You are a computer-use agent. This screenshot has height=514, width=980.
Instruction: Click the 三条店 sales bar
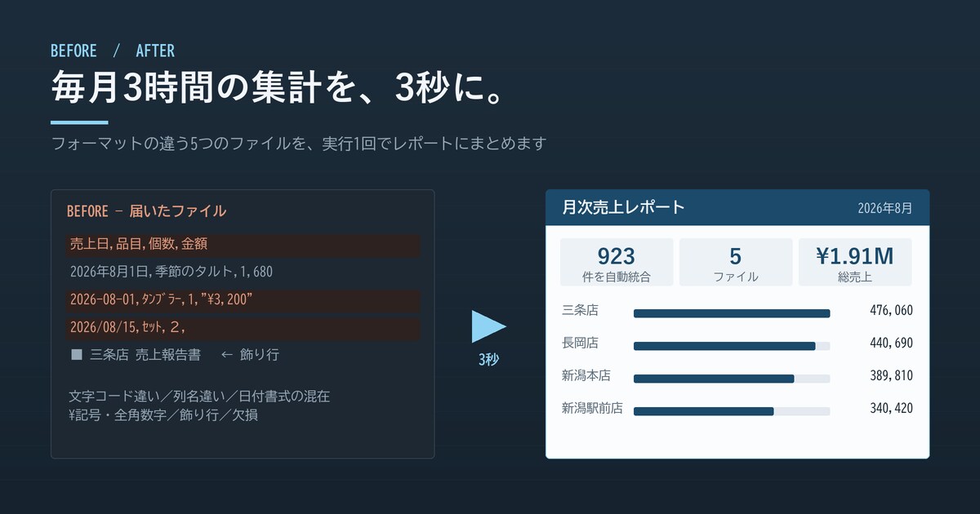click(x=732, y=313)
